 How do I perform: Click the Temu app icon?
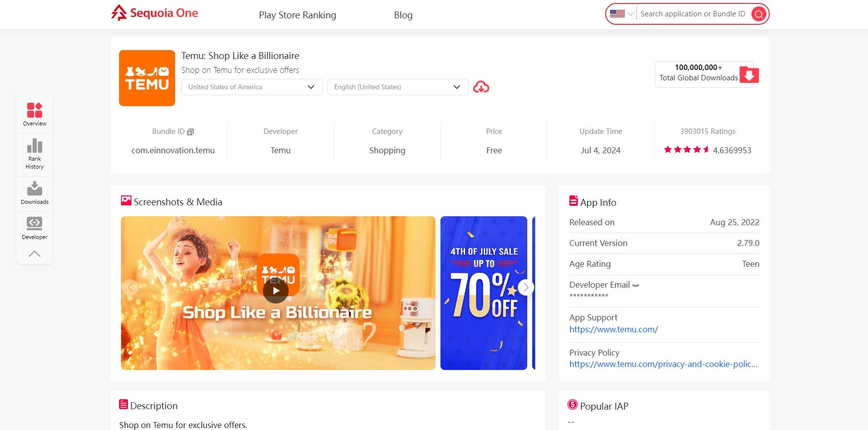tap(147, 78)
